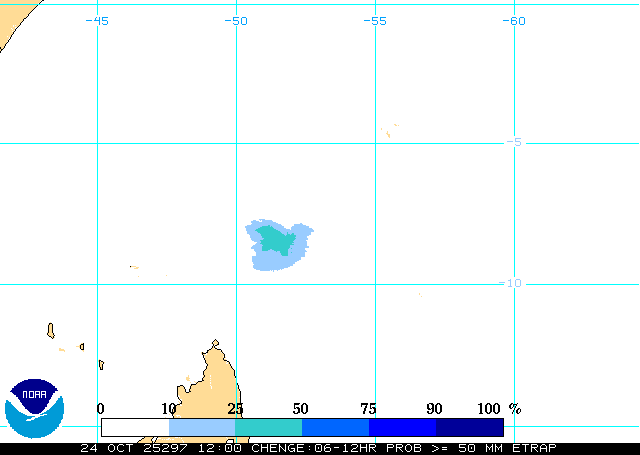Select the white 0-10 percent legend swatch
This screenshot has height=455, width=640.
(134, 427)
